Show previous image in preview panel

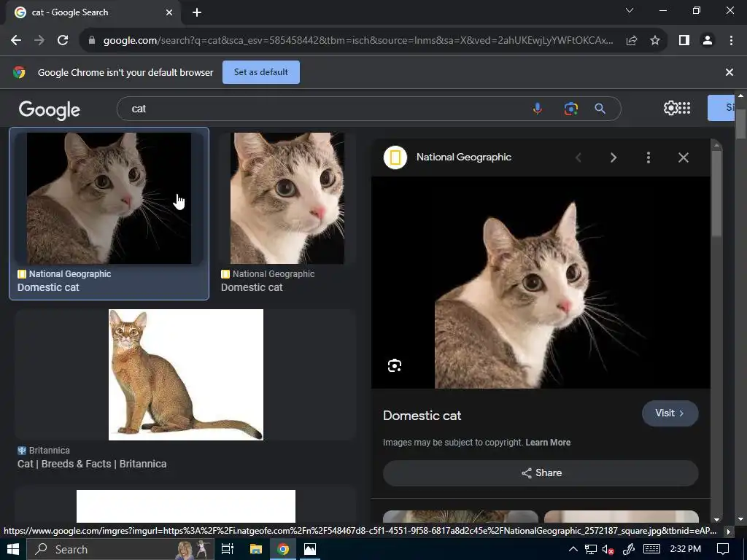click(x=578, y=157)
